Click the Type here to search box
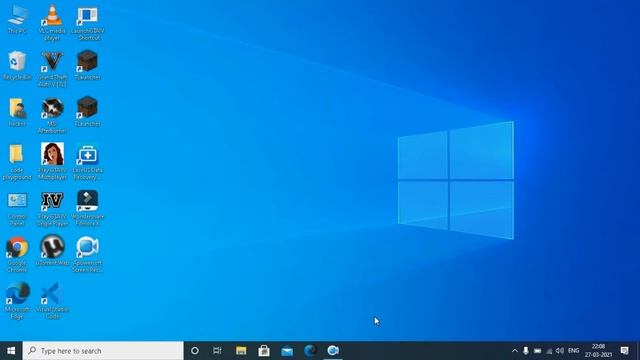This screenshot has height=360, width=640. click(103, 351)
